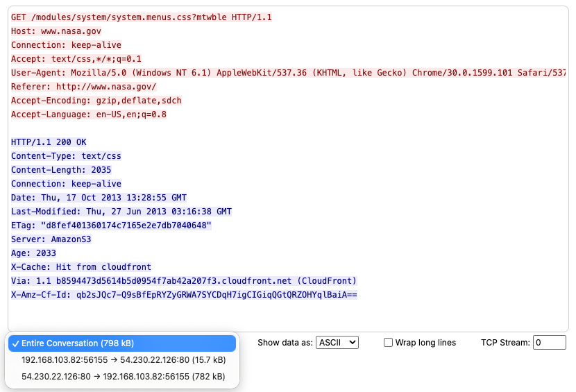
Task: Click the HTTP/1.1 200 OK response line
Action: (49, 142)
